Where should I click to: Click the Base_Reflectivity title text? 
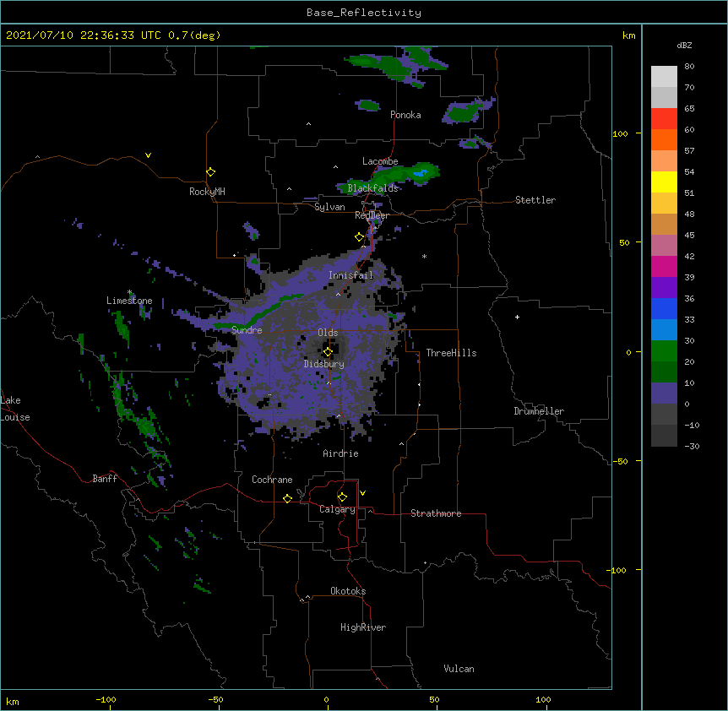(x=364, y=13)
